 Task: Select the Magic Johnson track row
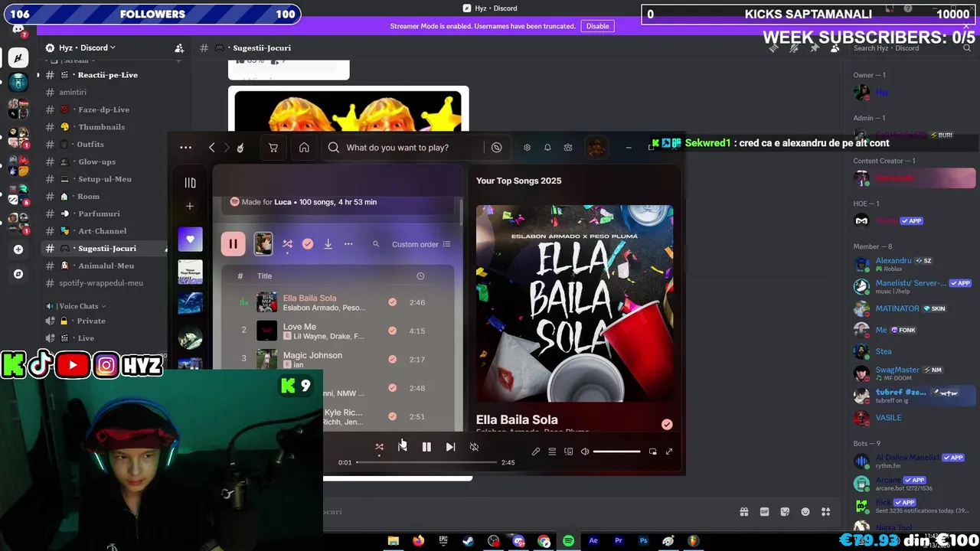point(337,359)
